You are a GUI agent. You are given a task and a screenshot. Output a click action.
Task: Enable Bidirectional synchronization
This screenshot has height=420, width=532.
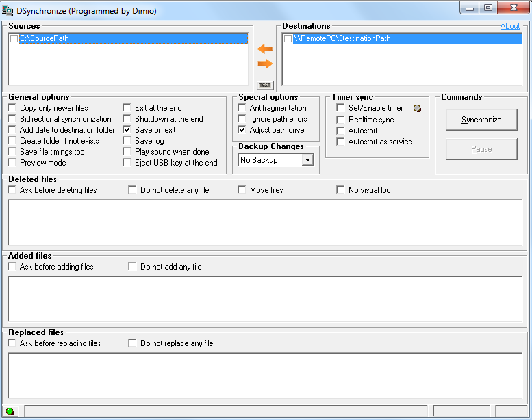point(12,119)
